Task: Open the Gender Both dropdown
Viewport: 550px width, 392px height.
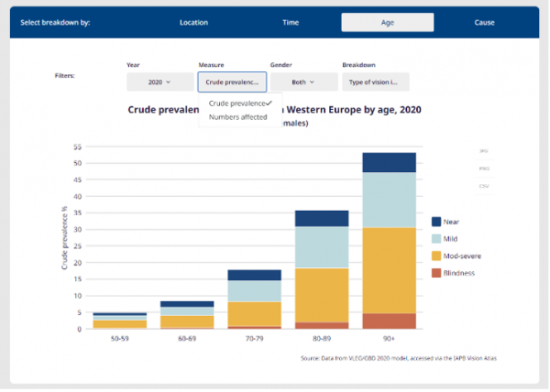Action: (303, 82)
